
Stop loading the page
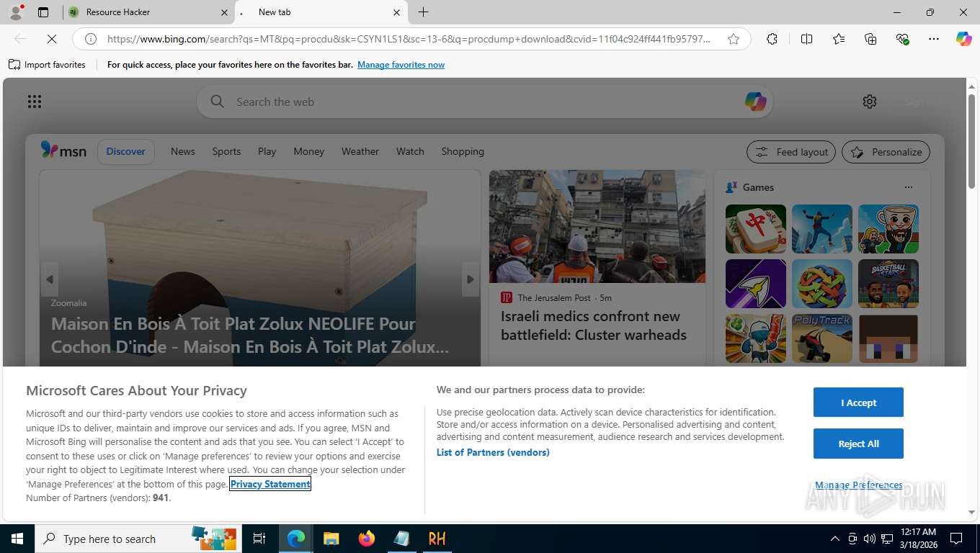tap(52, 39)
